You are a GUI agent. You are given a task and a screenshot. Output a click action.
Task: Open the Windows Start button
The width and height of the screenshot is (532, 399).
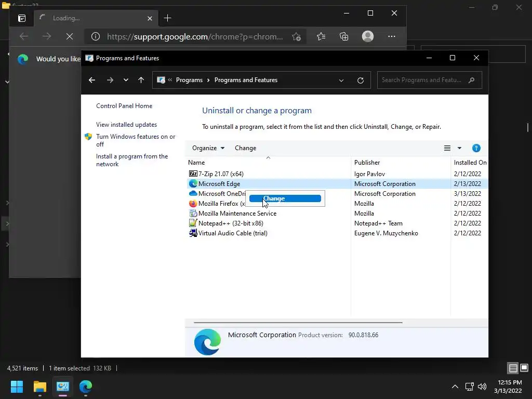(x=17, y=387)
